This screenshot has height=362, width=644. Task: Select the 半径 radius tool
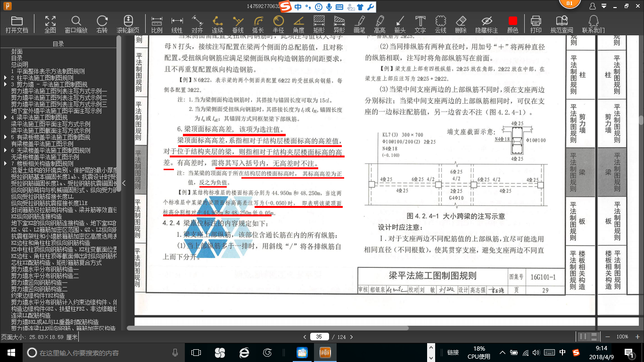(x=278, y=24)
